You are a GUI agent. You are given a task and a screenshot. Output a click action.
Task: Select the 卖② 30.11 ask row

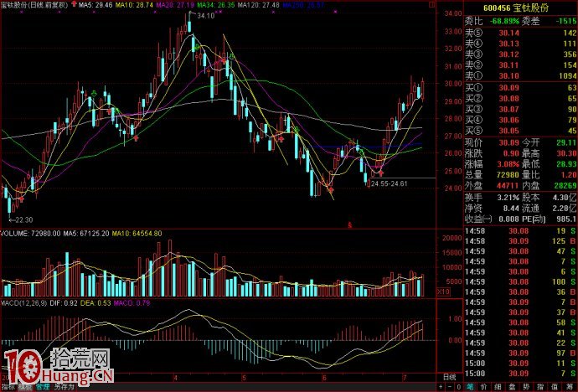point(520,65)
